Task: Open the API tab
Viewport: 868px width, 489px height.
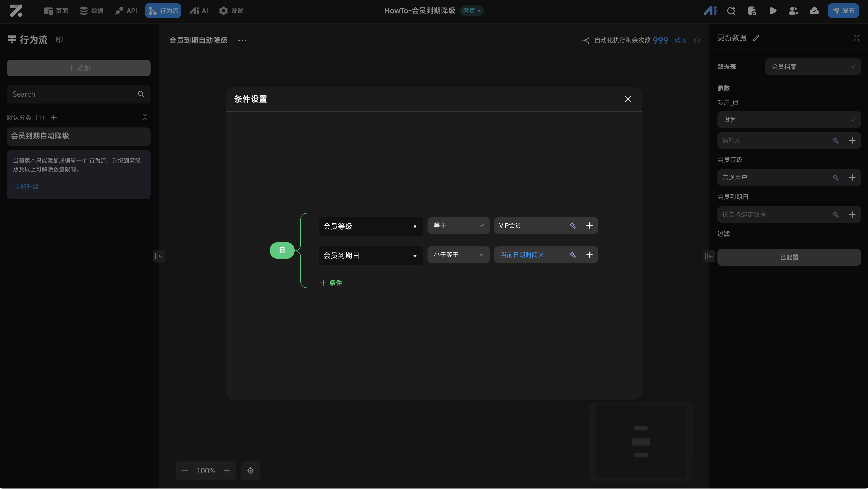Action: pyautogui.click(x=126, y=11)
